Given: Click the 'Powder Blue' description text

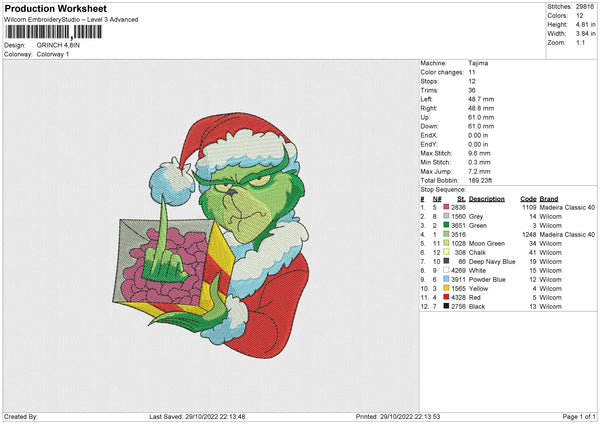Looking at the screenshot, I should (487, 279).
